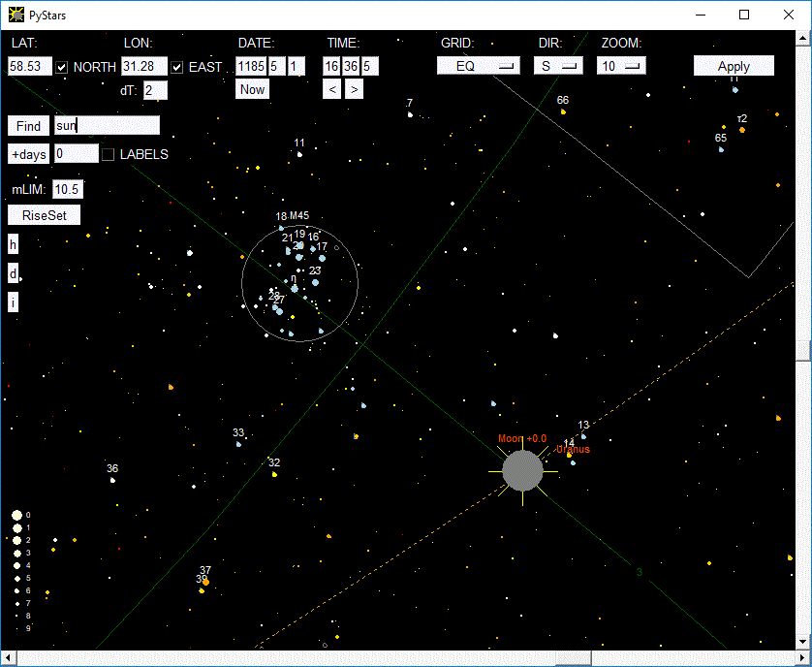Toggle the NORTH latitude checkbox
Viewport: 812px width, 667px height.
(x=62, y=67)
